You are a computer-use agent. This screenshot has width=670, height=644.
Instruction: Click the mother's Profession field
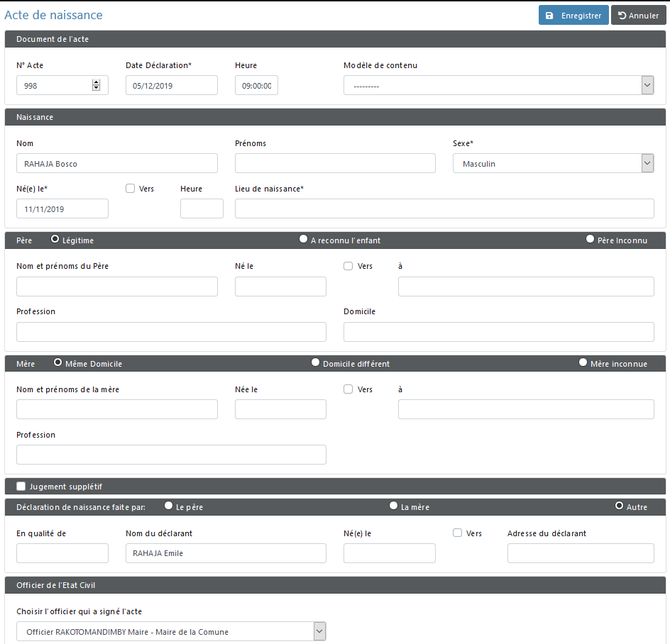pyautogui.click(x=171, y=455)
